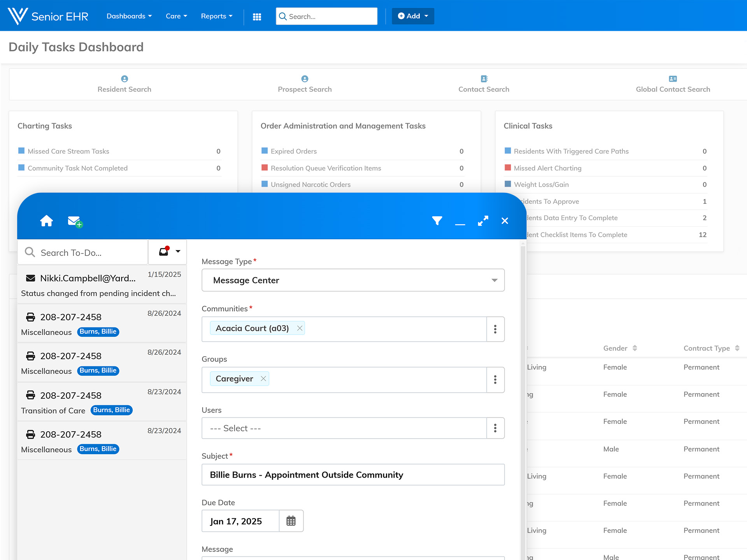Open the apps grid icon in navbar
The width and height of the screenshot is (747, 560).
[x=257, y=17]
